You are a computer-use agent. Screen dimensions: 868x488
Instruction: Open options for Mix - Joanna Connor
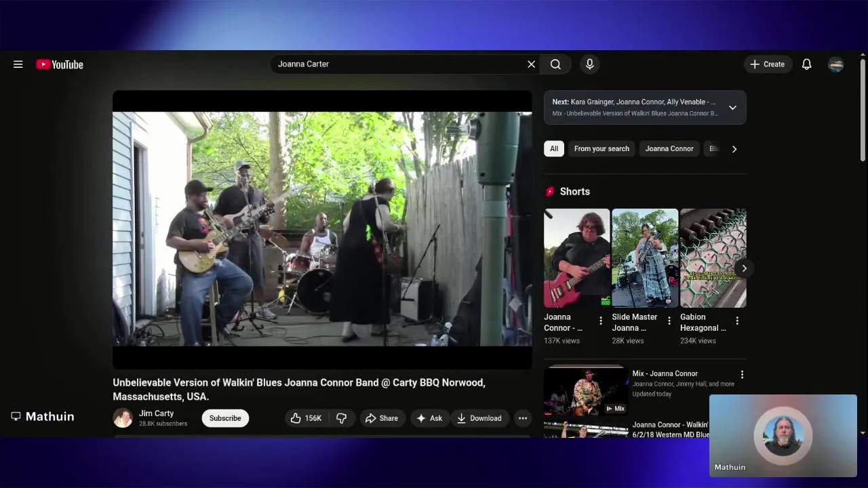pyautogui.click(x=742, y=374)
